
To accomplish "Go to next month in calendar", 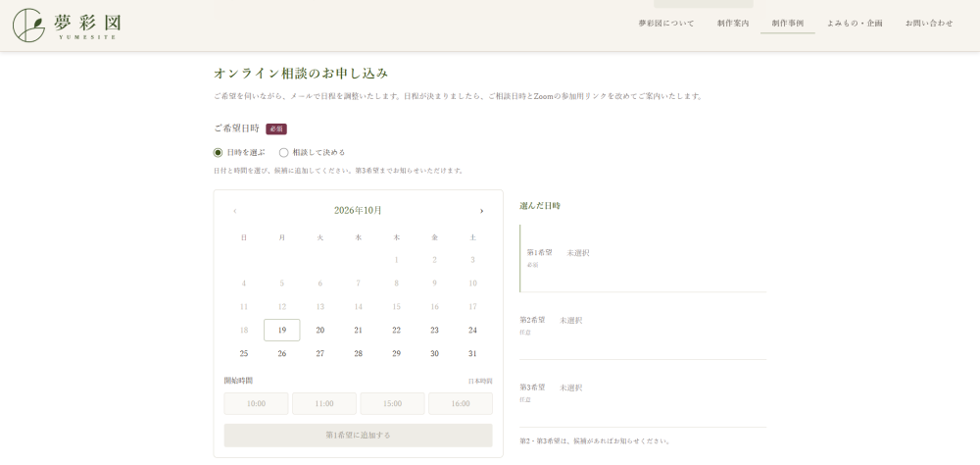I will coord(481,211).
